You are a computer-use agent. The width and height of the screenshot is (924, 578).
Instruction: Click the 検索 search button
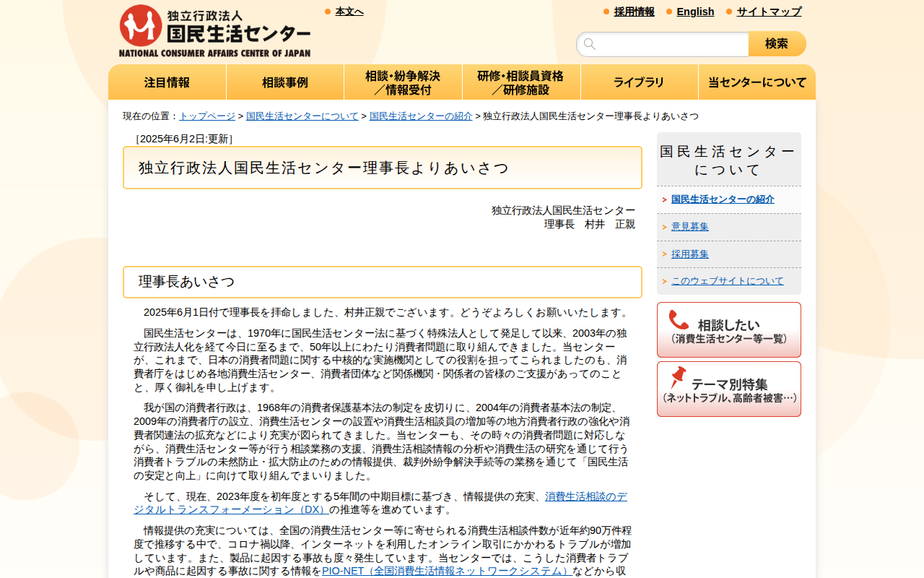pyautogui.click(x=777, y=44)
